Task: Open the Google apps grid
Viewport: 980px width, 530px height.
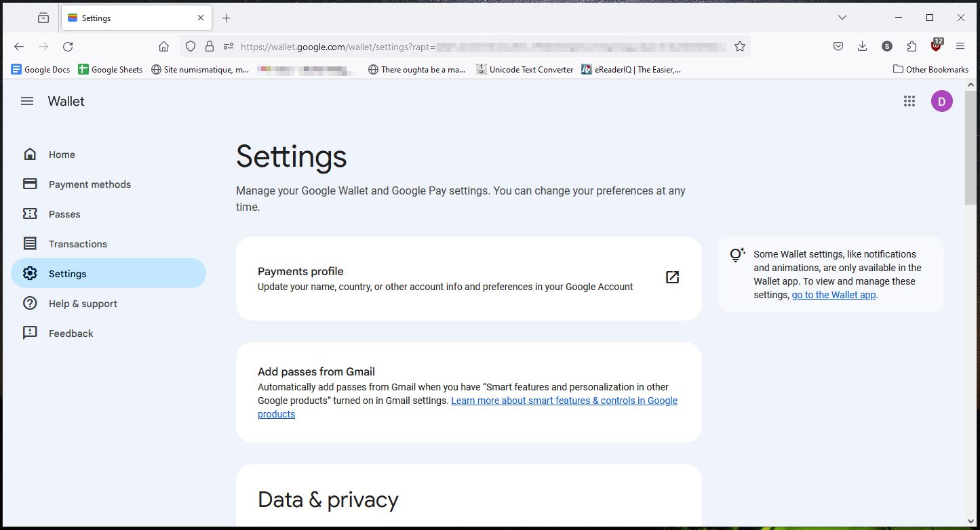Action: click(x=909, y=101)
